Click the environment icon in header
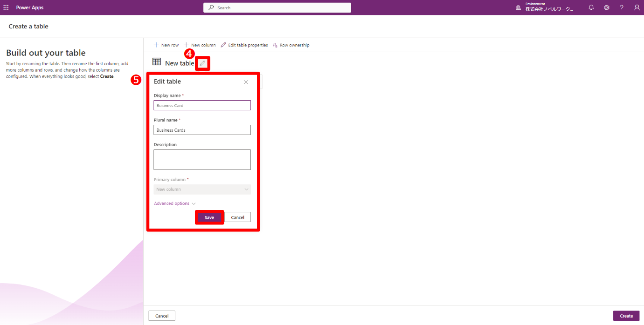The height and width of the screenshot is (325, 644). [518, 8]
